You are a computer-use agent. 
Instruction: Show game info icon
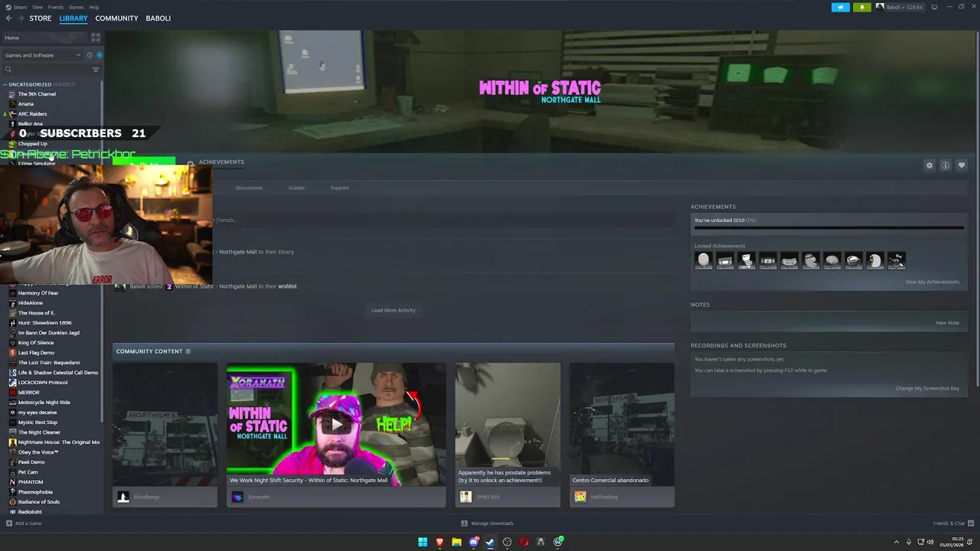946,165
